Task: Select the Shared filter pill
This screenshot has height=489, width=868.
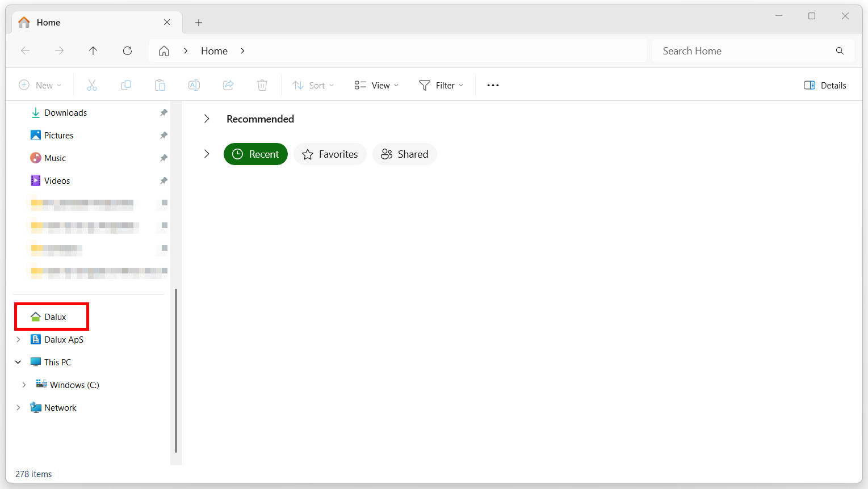Action: 404,154
